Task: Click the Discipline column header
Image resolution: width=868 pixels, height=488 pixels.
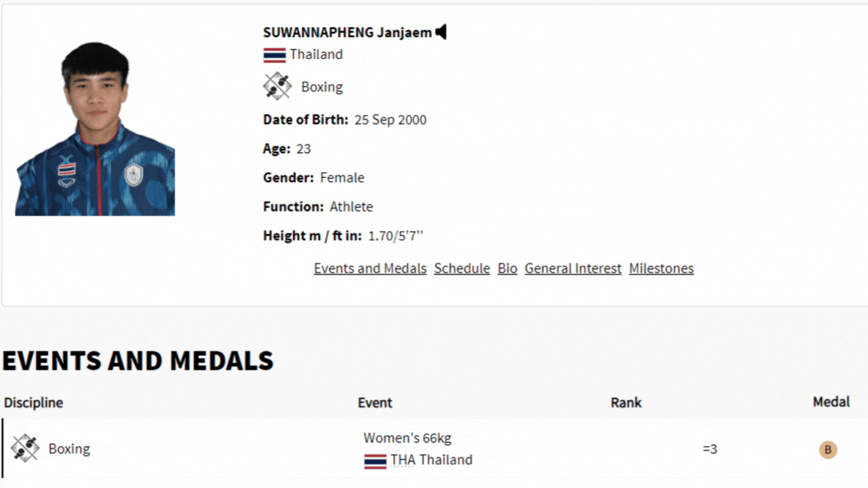Action: point(33,403)
